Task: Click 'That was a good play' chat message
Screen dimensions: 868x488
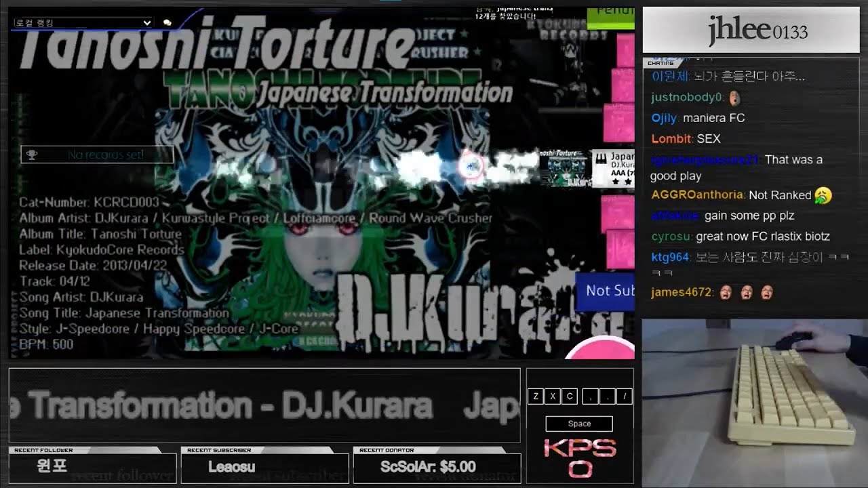Action: 736,167
